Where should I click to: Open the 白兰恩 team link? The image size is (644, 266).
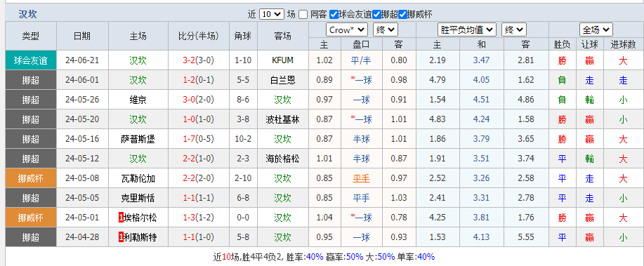click(282, 80)
